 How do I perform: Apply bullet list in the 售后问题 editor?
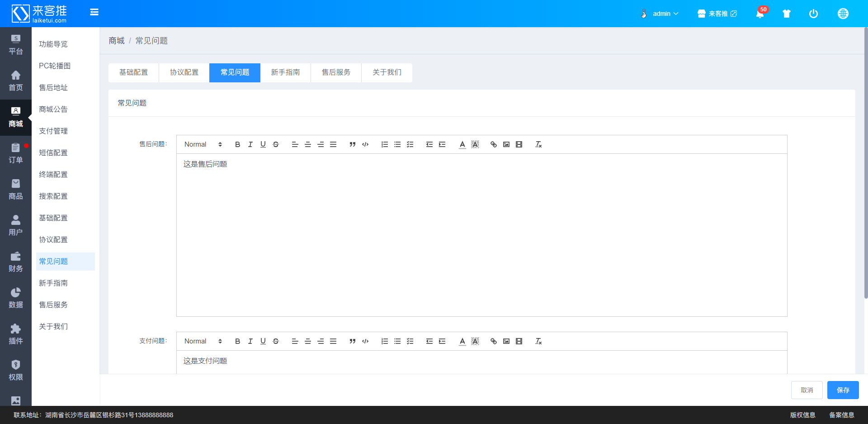397,144
